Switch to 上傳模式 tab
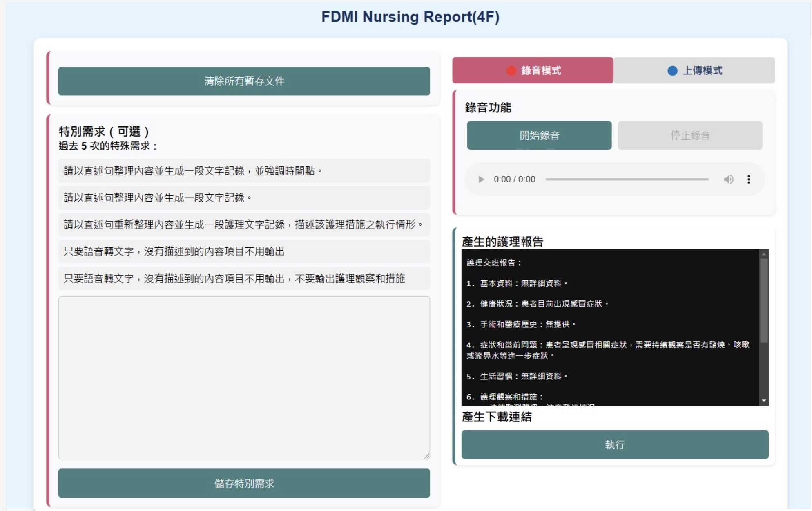 (694, 70)
